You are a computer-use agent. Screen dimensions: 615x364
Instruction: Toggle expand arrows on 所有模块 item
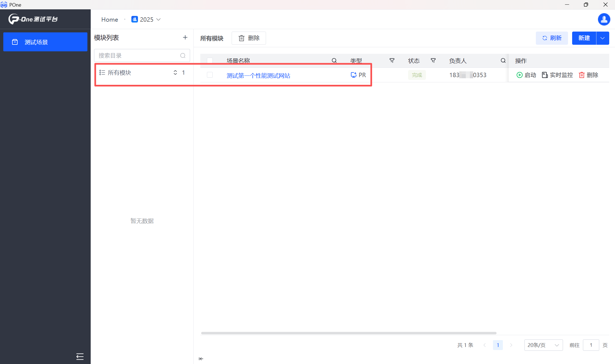(175, 72)
